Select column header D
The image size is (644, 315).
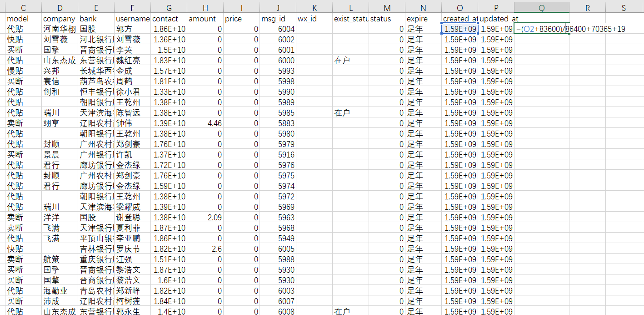(x=60, y=8)
